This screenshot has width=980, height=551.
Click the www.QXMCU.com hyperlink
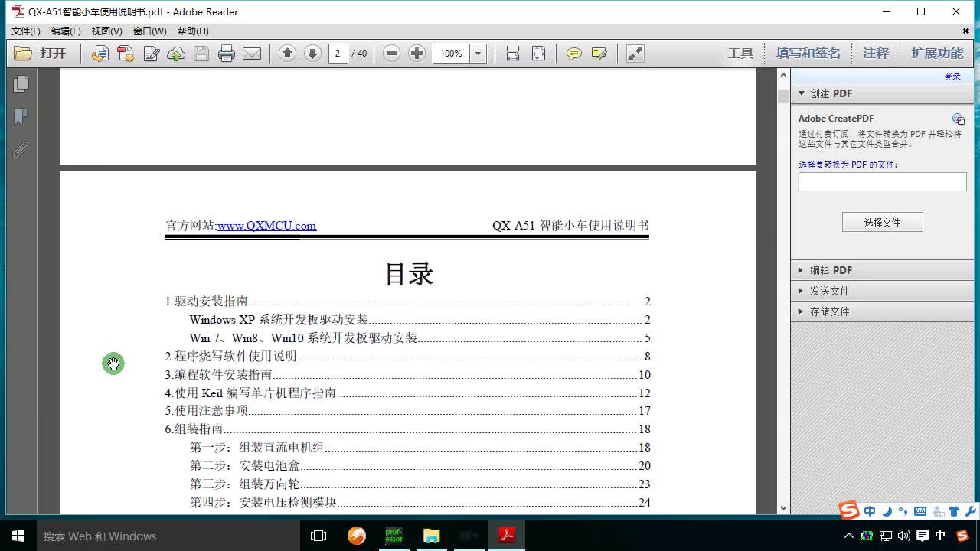click(266, 226)
